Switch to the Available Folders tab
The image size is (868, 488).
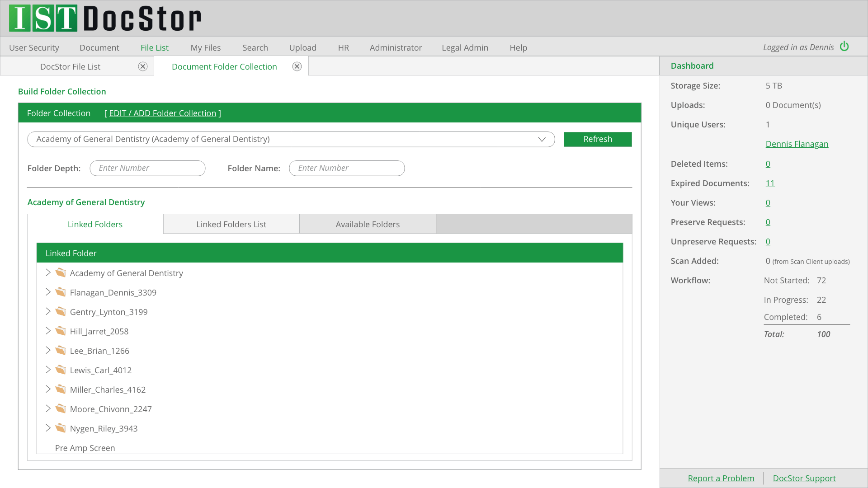point(368,224)
